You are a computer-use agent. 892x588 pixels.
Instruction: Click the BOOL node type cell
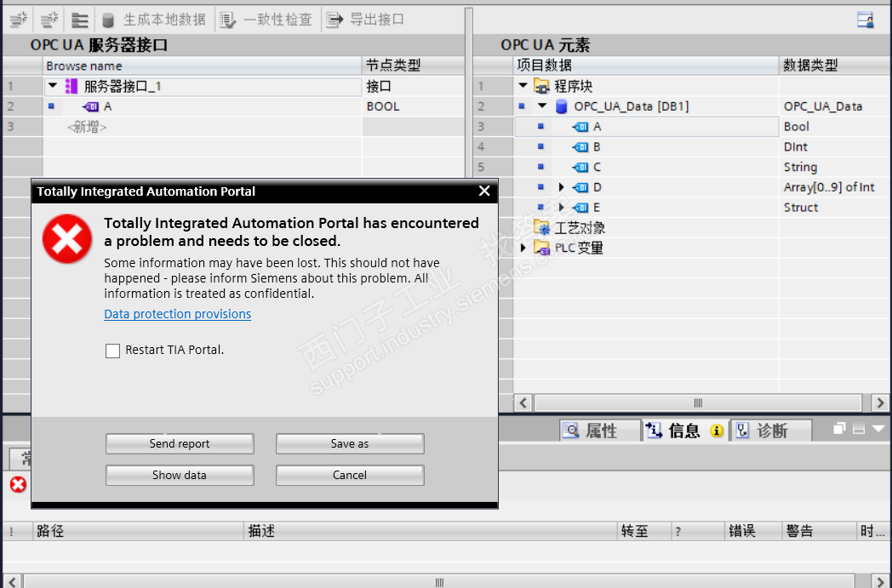point(413,106)
